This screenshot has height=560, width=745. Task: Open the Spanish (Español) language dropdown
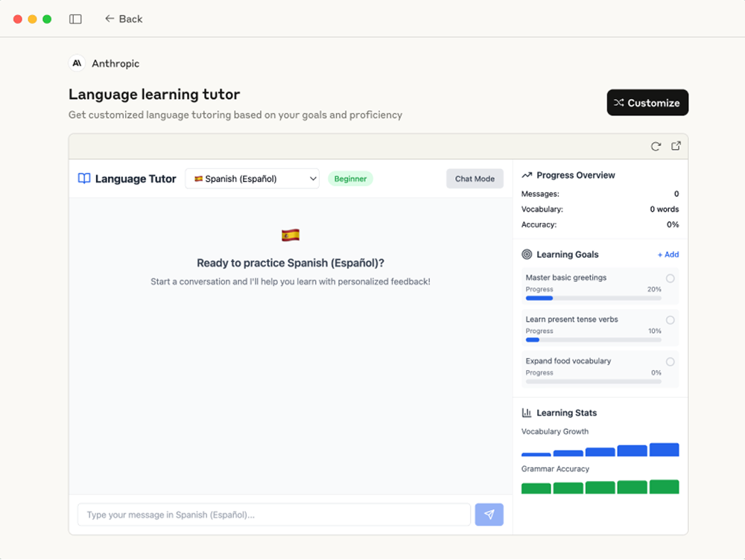pos(253,179)
